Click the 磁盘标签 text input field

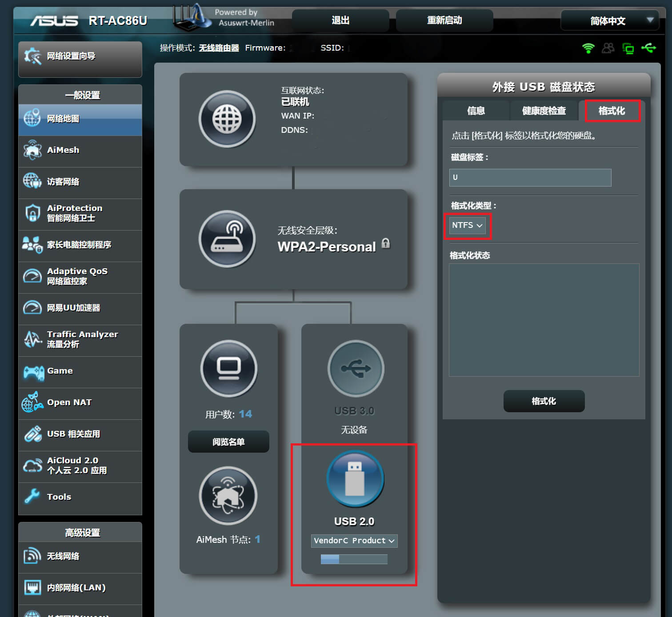click(x=530, y=178)
